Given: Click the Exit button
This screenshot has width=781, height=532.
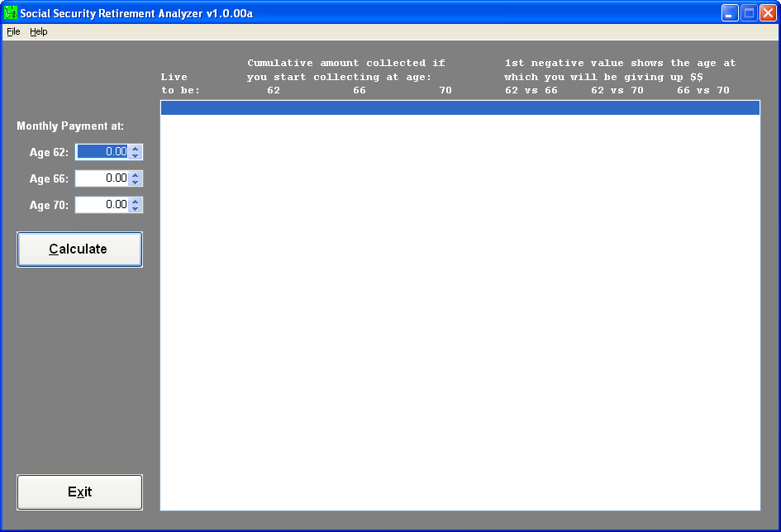Looking at the screenshot, I should tap(79, 492).
